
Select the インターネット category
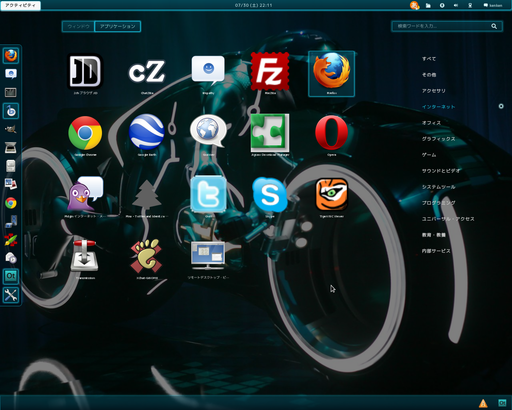tap(439, 107)
